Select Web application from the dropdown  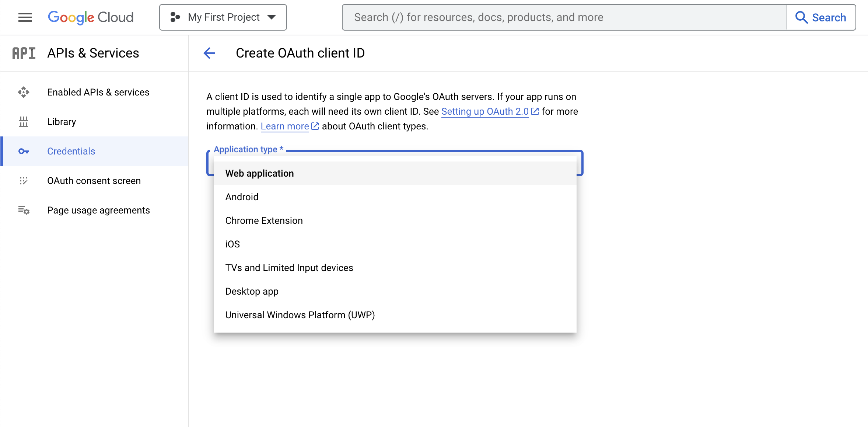point(259,173)
